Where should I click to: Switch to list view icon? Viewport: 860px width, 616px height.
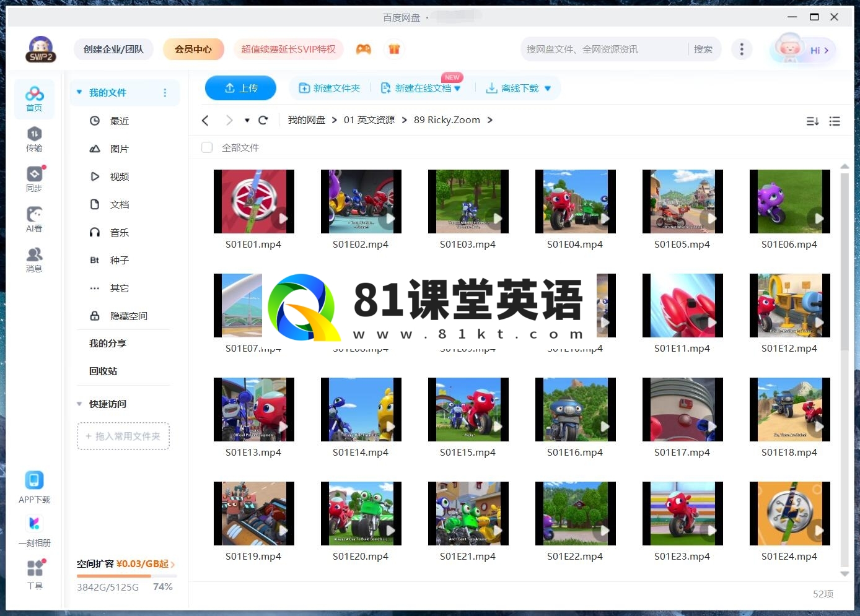click(835, 121)
